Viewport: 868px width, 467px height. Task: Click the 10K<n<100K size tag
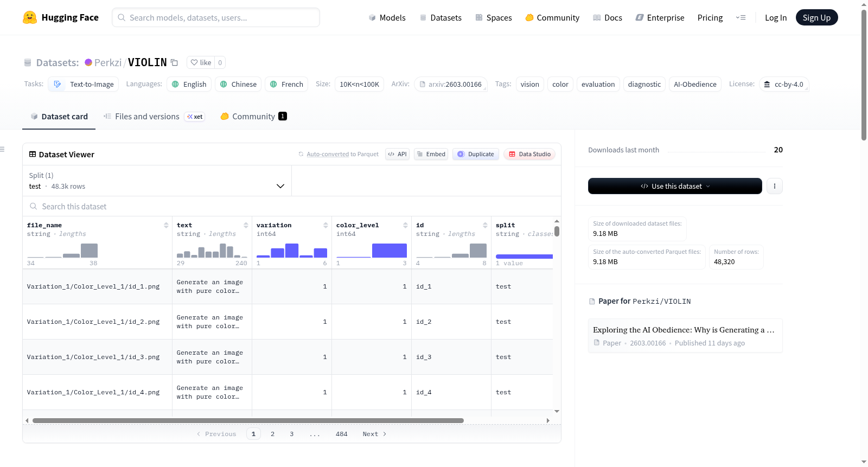pos(359,84)
